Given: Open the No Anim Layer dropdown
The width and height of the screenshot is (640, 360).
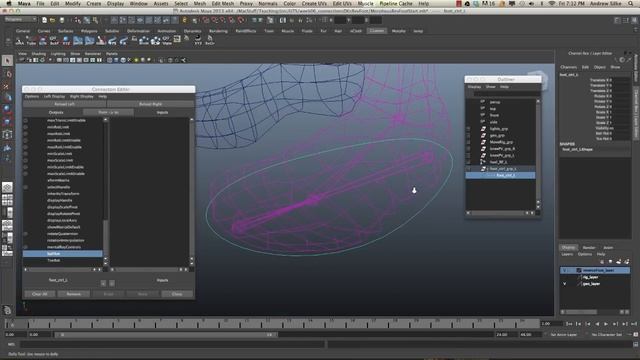Looking at the screenshot, I should pyautogui.click(x=564, y=334).
